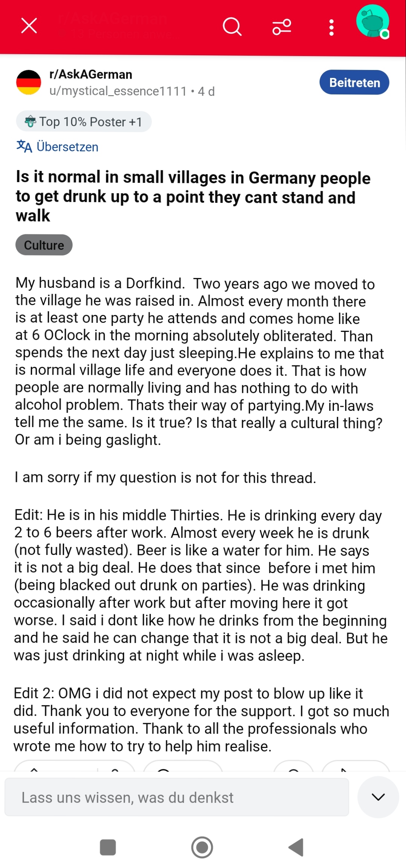Open the three-dot overflow menu

pyautogui.click(x=331, y=27)
